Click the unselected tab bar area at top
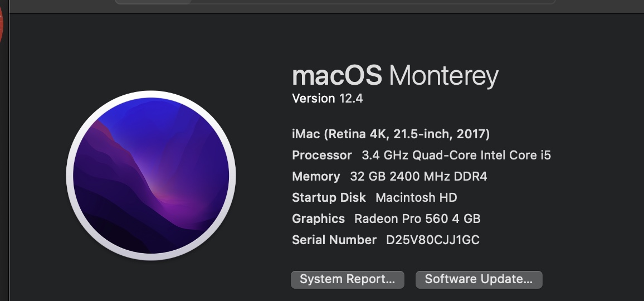 point(373,2)
